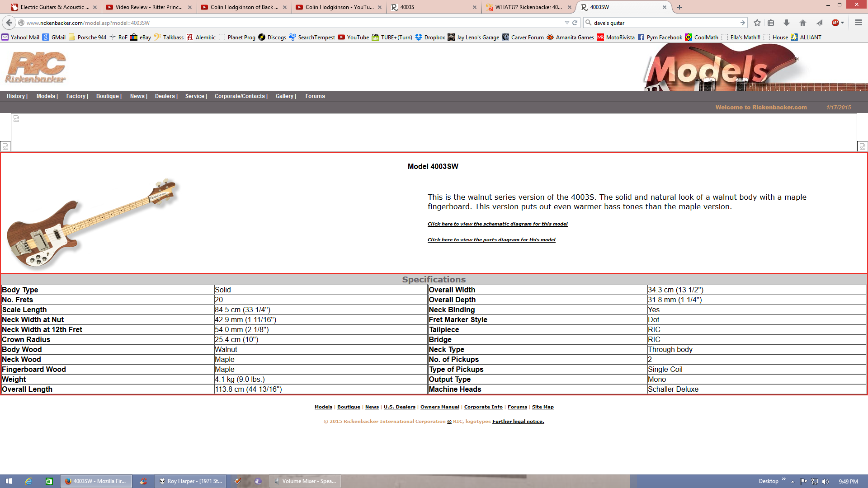The width and height of the screenshot is (868, 488).
Task: Switch to the 4003S tab
Action: tap(434, 7)
